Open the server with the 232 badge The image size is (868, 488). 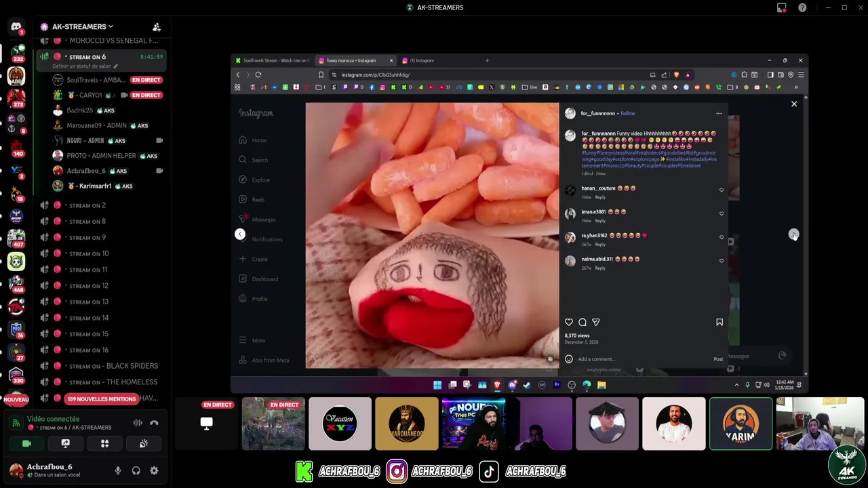(16, 53)
